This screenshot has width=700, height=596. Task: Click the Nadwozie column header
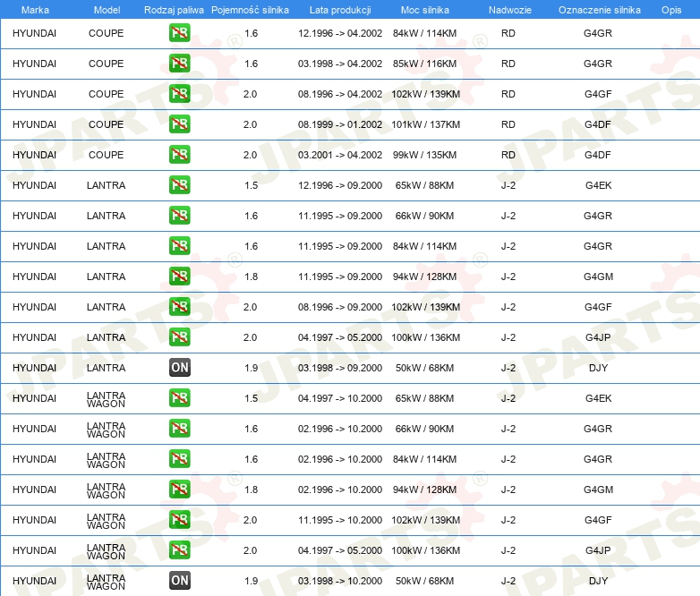tap(510, 10)
